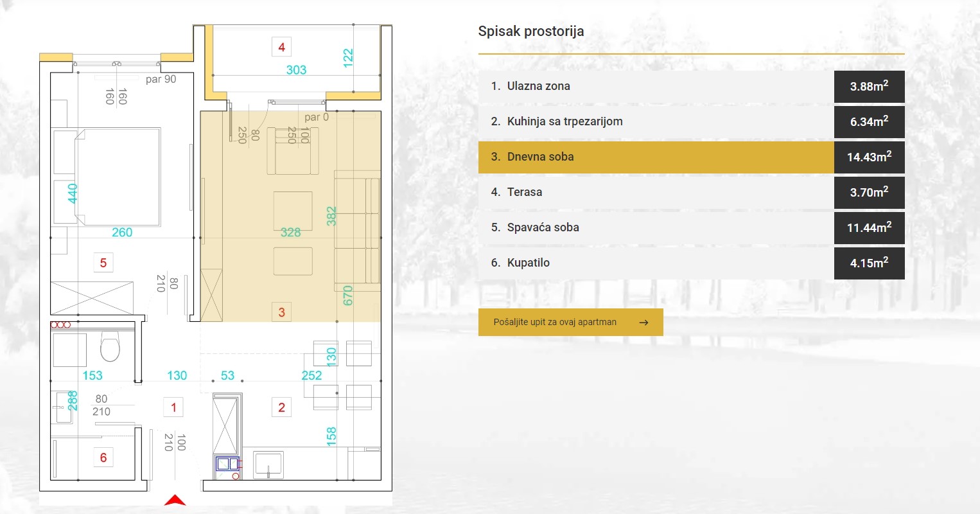
Task: Click the 260 bedroom width dimension
Action: click(122, 233)
